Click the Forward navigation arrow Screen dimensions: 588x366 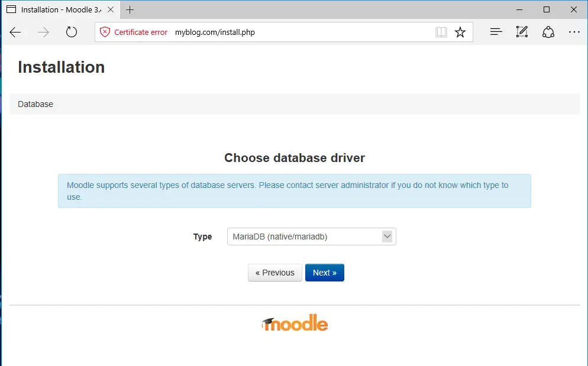tap(43, 33)
